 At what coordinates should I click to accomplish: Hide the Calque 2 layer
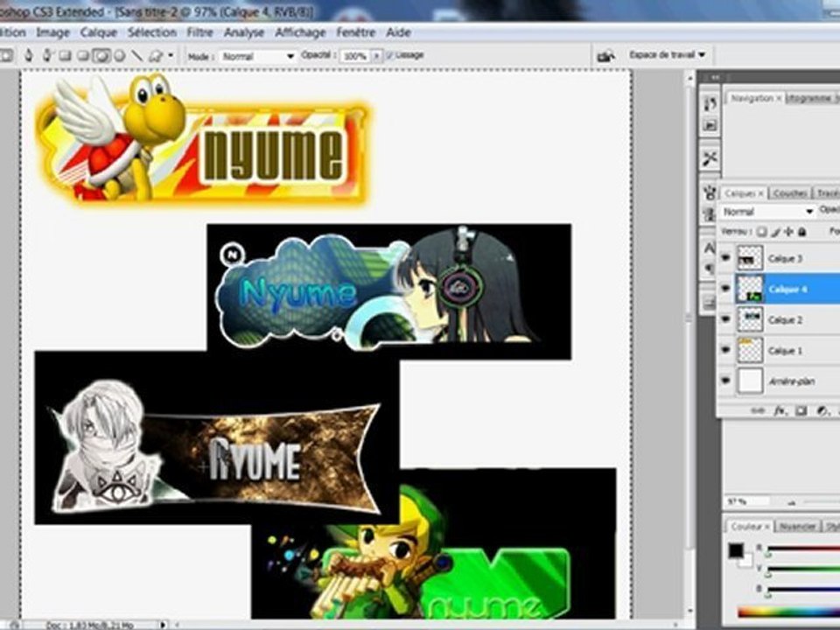[x=725, y=319]
